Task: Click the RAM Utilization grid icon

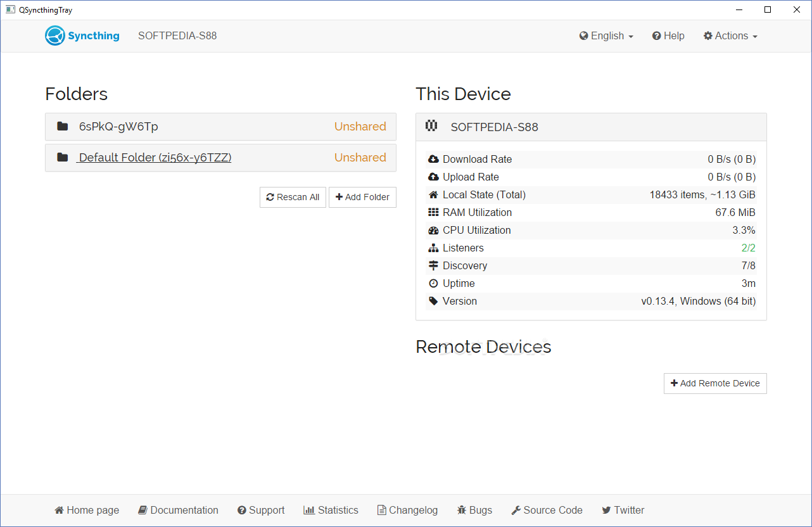Action: pyautogui.click(x=433, y=212)
